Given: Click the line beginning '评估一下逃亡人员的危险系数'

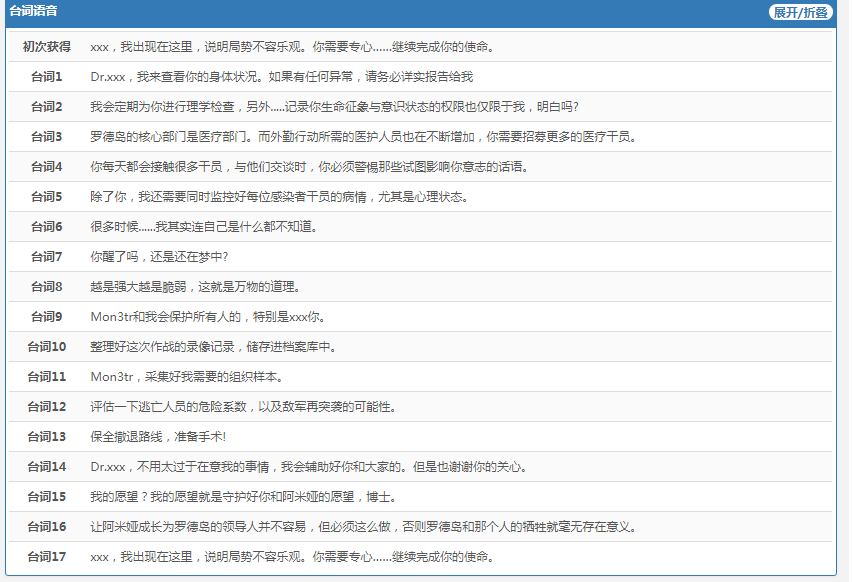Looking at the screenshot, I should (x=243, y=407).
